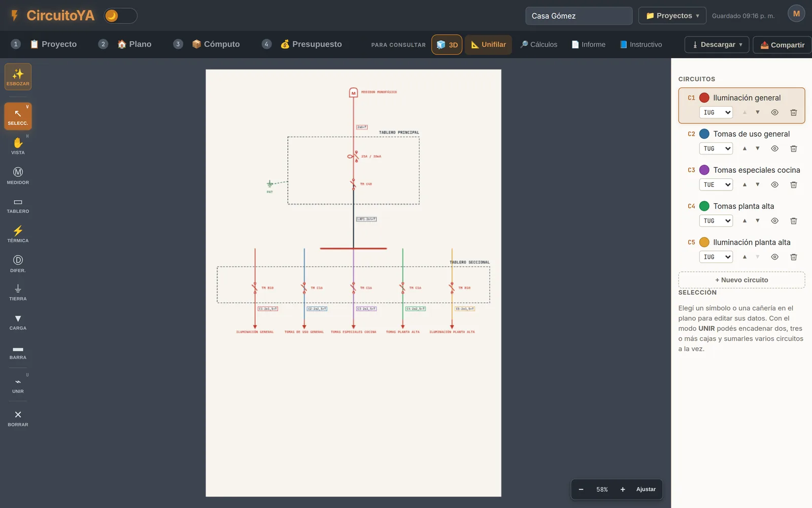Zoom in with the plus button
Image resolution: width=812 pixels, height=508 pixels.
(x=623, y=489)
